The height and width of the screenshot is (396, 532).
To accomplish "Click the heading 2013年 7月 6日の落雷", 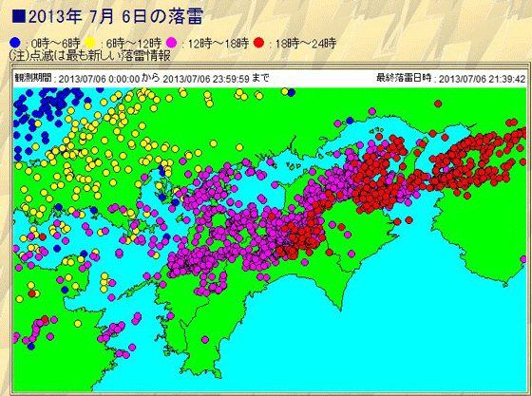I will [116, 16].
